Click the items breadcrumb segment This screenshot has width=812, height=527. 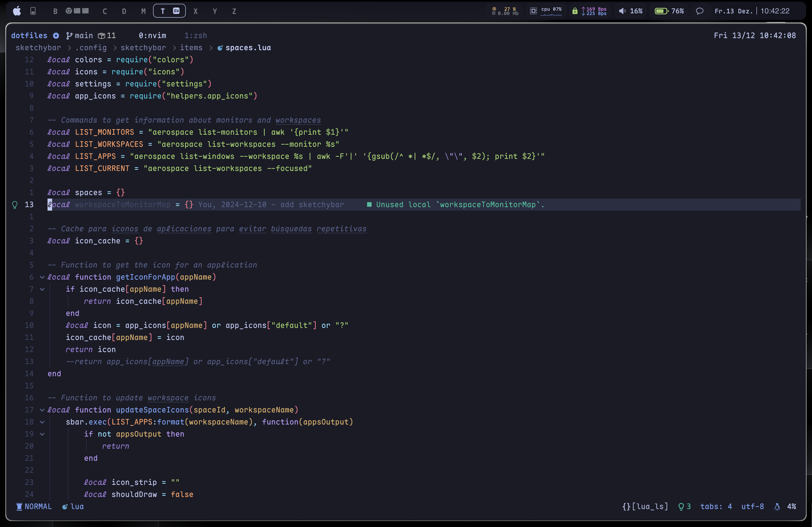[x=191, y=48]
